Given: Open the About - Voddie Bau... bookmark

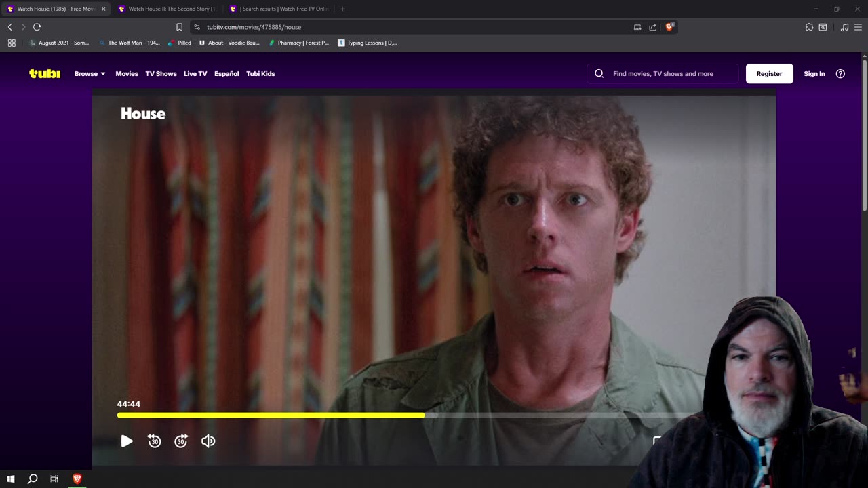Looking at the screenshot, I should pos(229,43).
